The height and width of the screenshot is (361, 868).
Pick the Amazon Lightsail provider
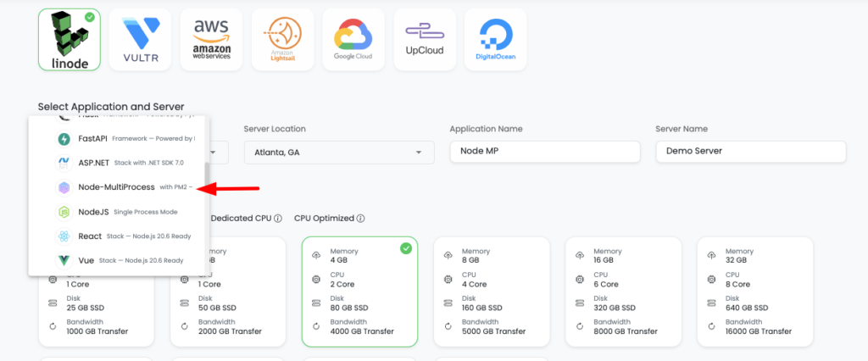282,40
